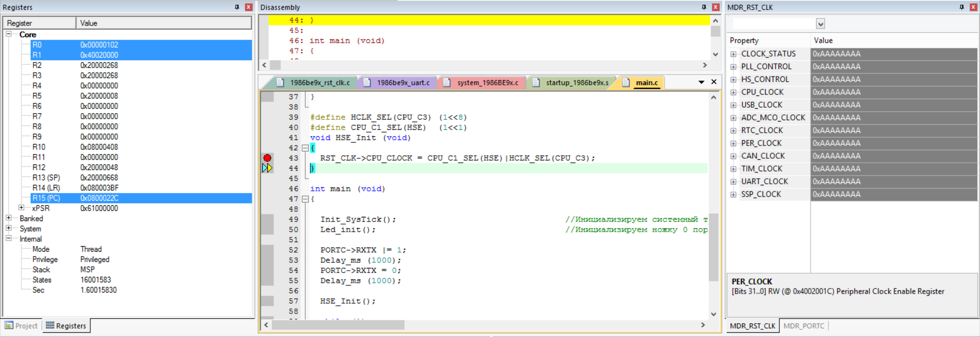Expand the UART_CLOCK property
980x337 pixels.
pos(733,182)
